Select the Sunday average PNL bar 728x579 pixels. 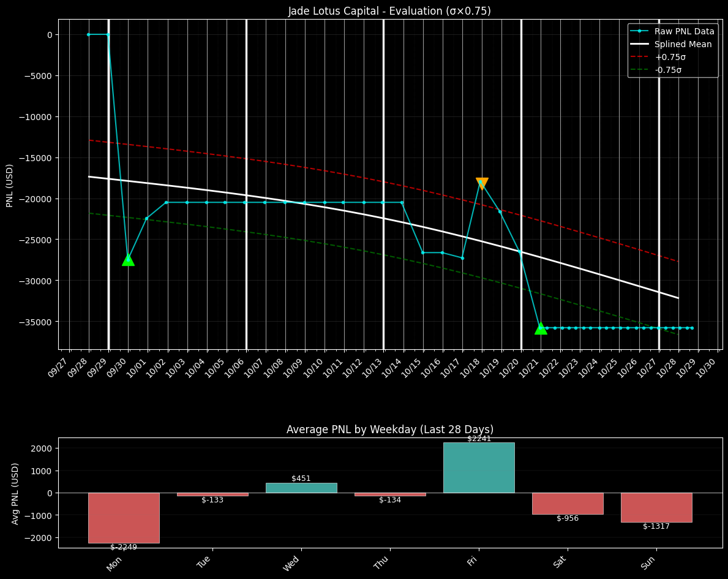[656, 507]
